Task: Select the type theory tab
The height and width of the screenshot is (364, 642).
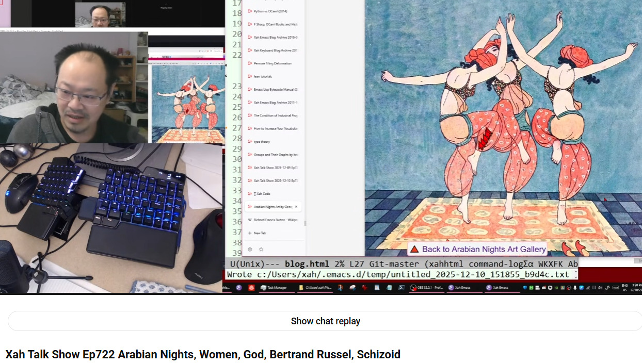Action: pos(262,141)
